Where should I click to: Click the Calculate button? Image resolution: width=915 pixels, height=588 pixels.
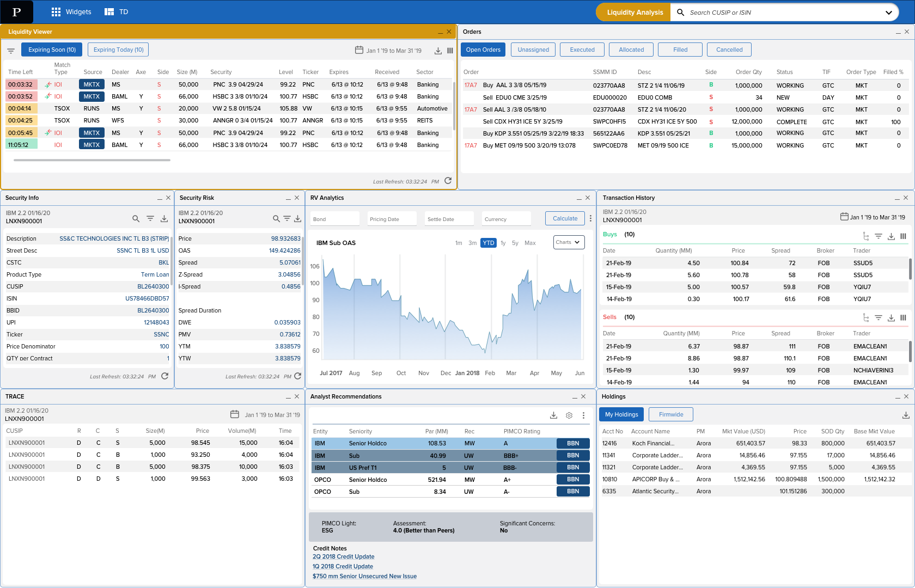(565, 218)
